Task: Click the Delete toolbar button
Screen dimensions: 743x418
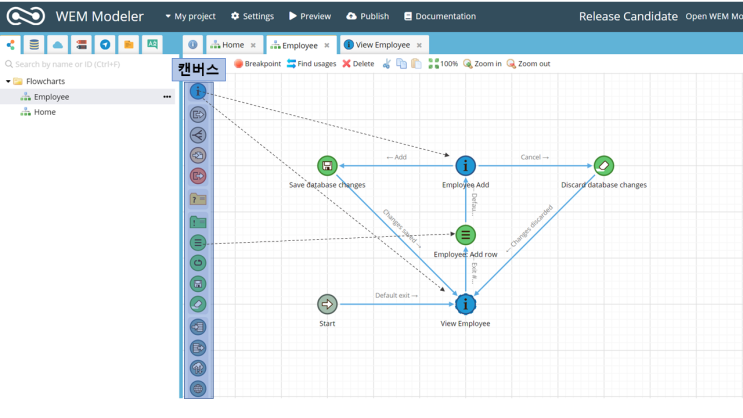Action: [358, 64]
